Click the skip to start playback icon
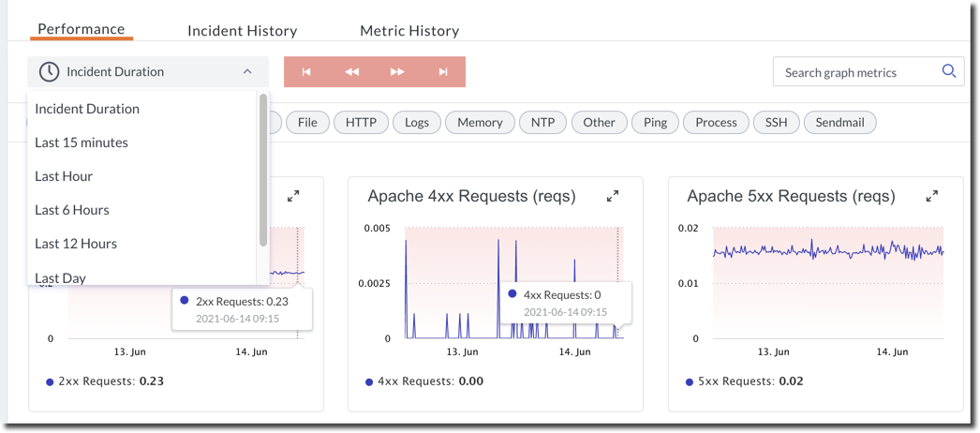 pos(306,72)
